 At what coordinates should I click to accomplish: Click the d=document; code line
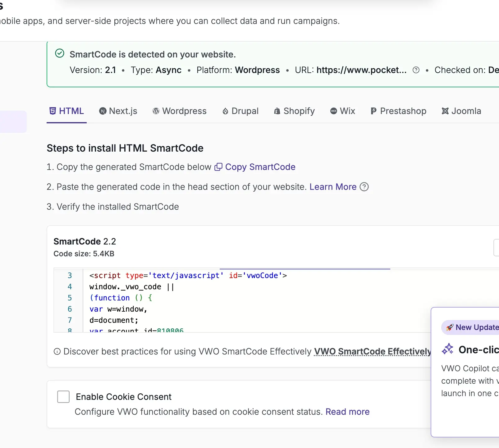pos(114,320)
